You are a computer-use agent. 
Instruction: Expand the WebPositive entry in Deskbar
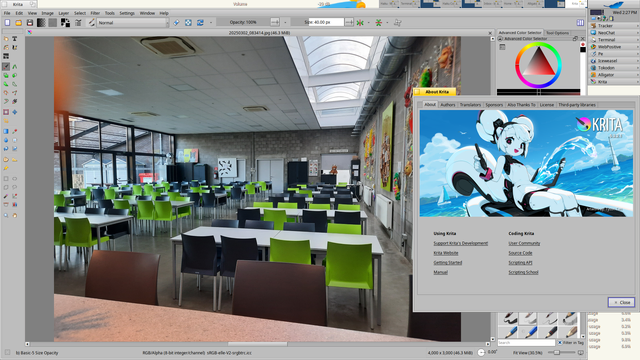(637, 47)
